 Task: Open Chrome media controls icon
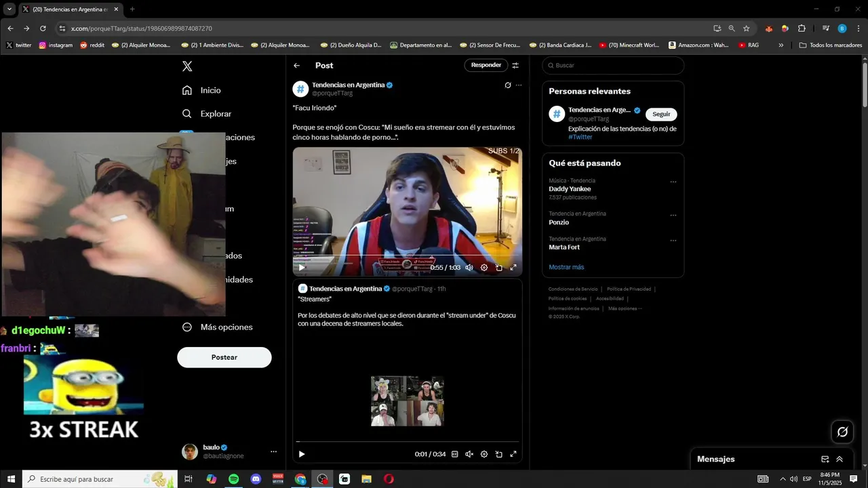coord(826,28)
